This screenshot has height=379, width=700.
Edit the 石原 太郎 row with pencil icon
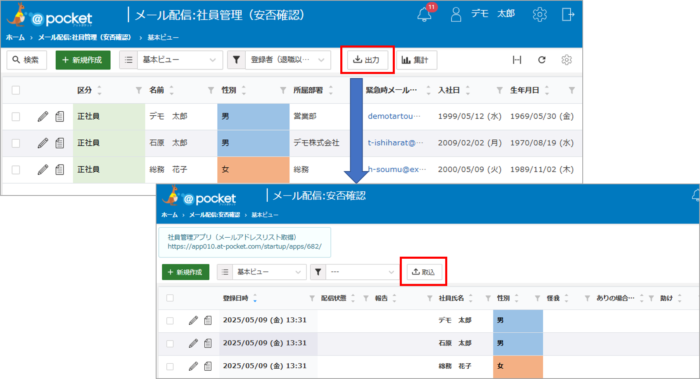[x=42, y=143]
